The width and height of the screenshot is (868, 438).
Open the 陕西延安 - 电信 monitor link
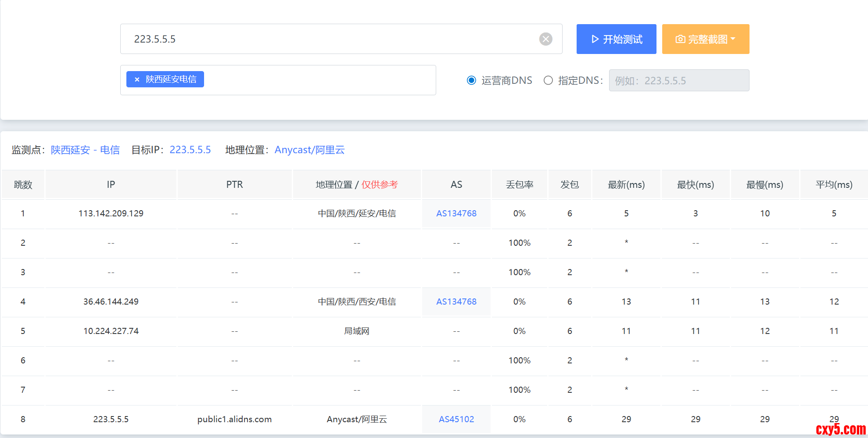(x=85, y=150)
